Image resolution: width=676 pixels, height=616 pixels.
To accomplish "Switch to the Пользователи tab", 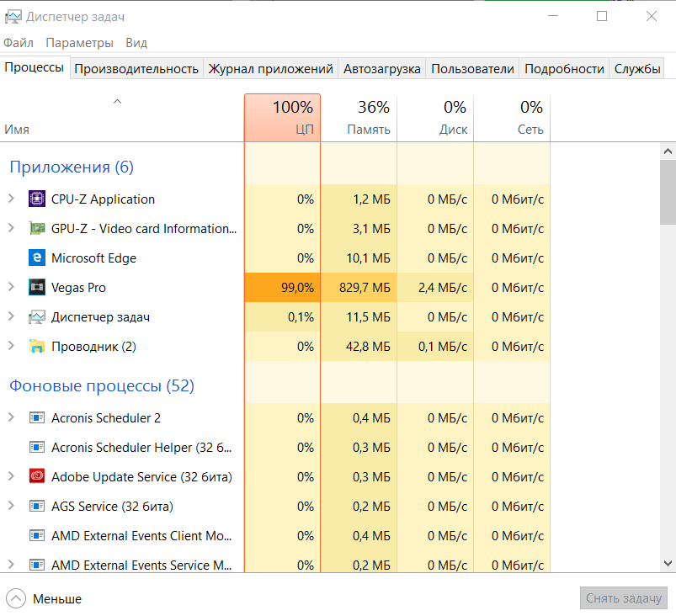I will 472,69.
